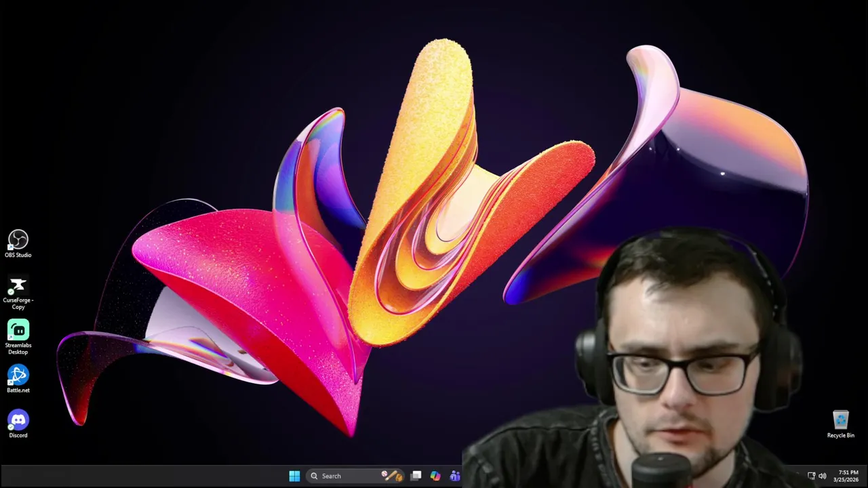
Task: Launch Copilot from the taskbar
Action: tap(435, 476)
